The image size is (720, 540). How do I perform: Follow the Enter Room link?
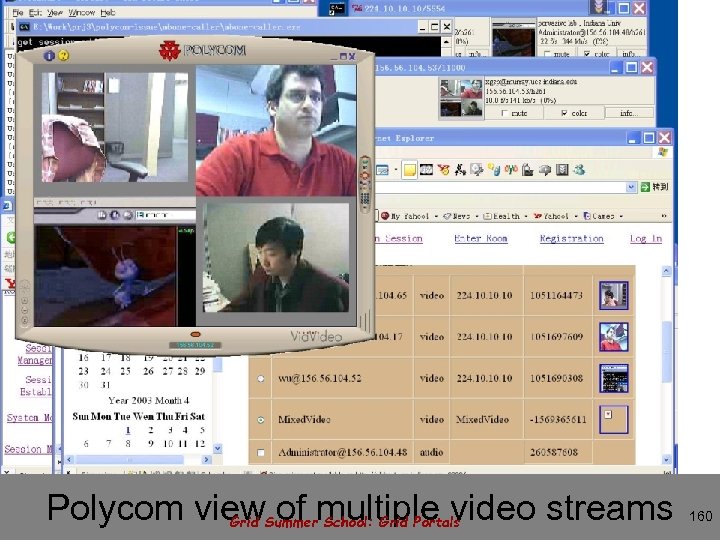tap(481, 238)
